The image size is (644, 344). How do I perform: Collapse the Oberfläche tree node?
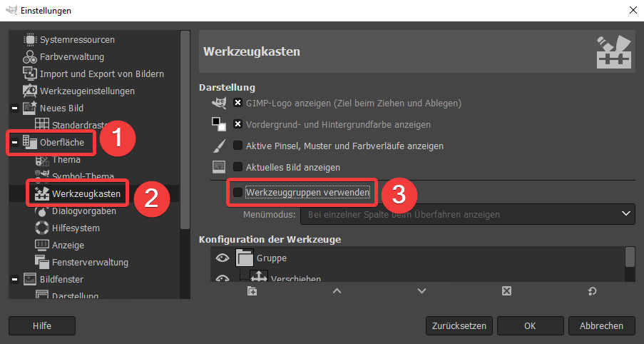[15, 142]
